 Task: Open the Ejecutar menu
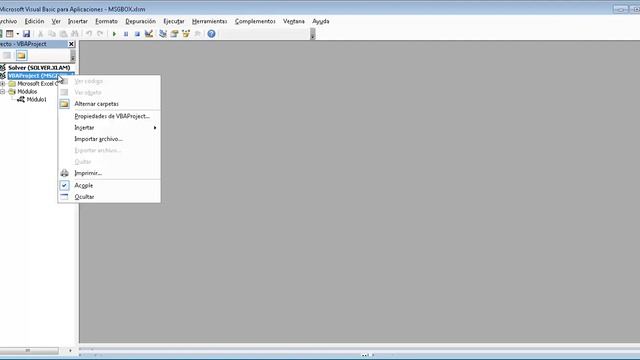click(x=174, y=21)
